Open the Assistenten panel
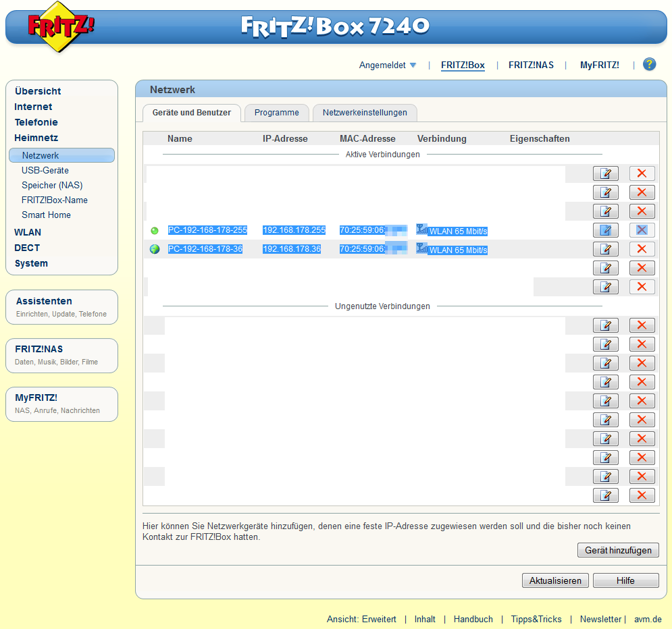Screen dimensions: 672x629 [x=61, y=307]
